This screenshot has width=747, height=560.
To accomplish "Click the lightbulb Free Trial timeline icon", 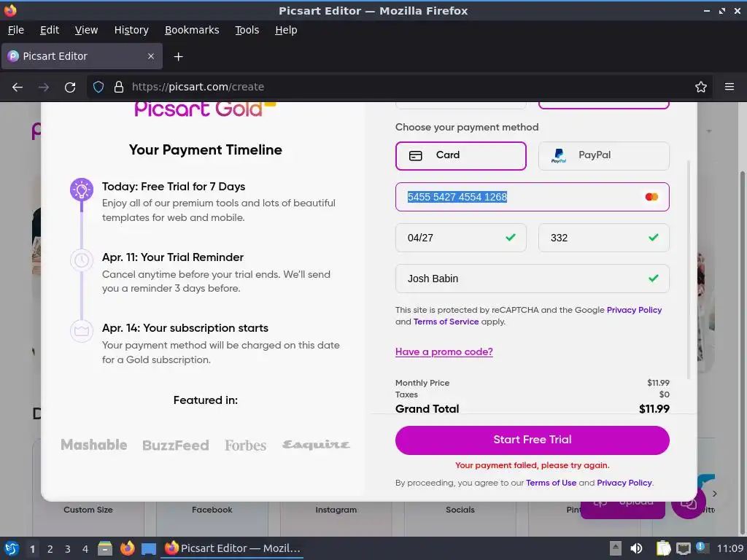I will pyautogui.click(x=82, y=190).
